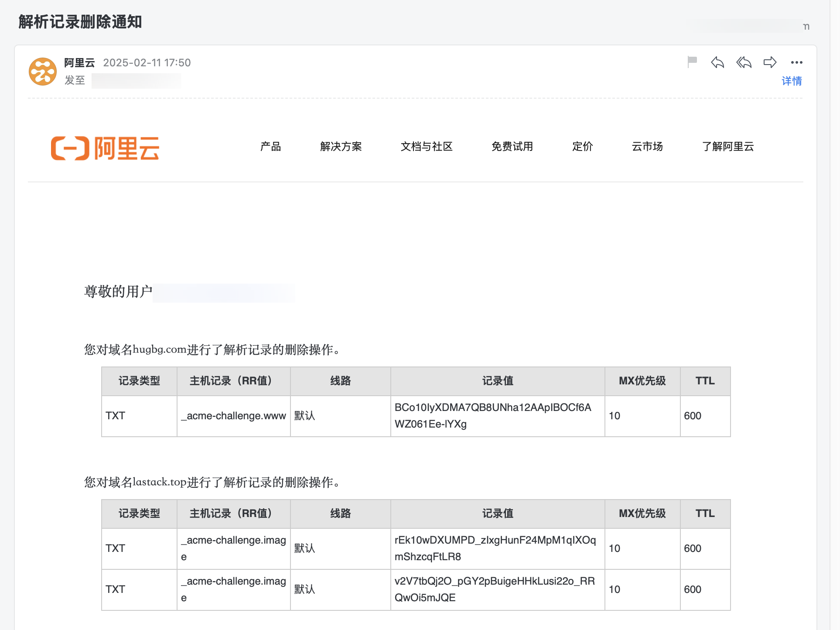840x630 pixels.
Task: Open 详情 to expand message details
Action: coord(791,81)
